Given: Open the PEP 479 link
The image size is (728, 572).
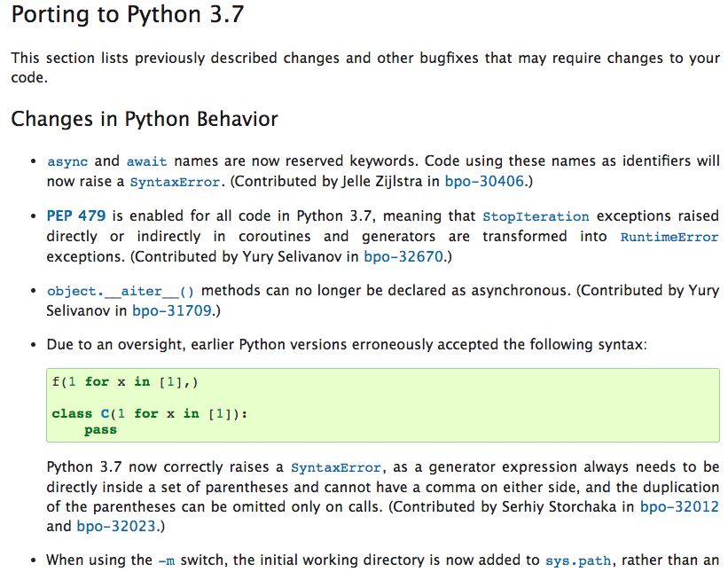Looking at the screenshot, I should 76,215.
